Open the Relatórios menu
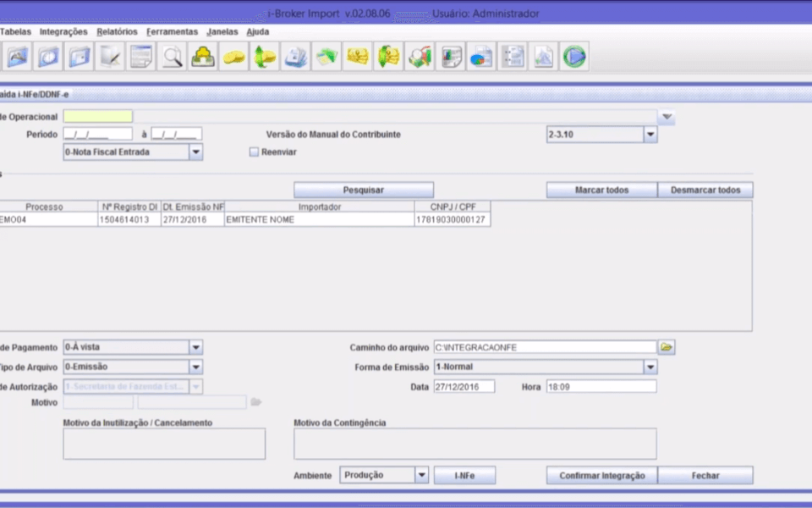This screenshot has height=508, width=812. tap(117, 31)
